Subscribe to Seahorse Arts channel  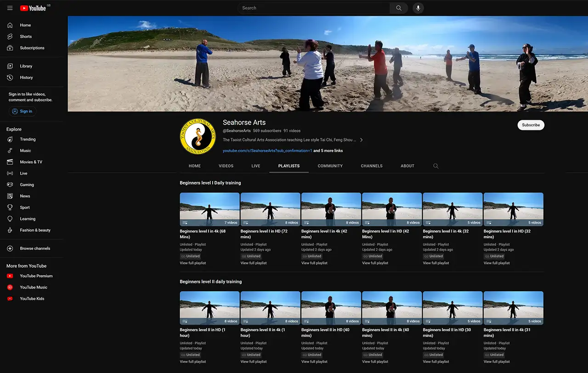click(531, 125)
